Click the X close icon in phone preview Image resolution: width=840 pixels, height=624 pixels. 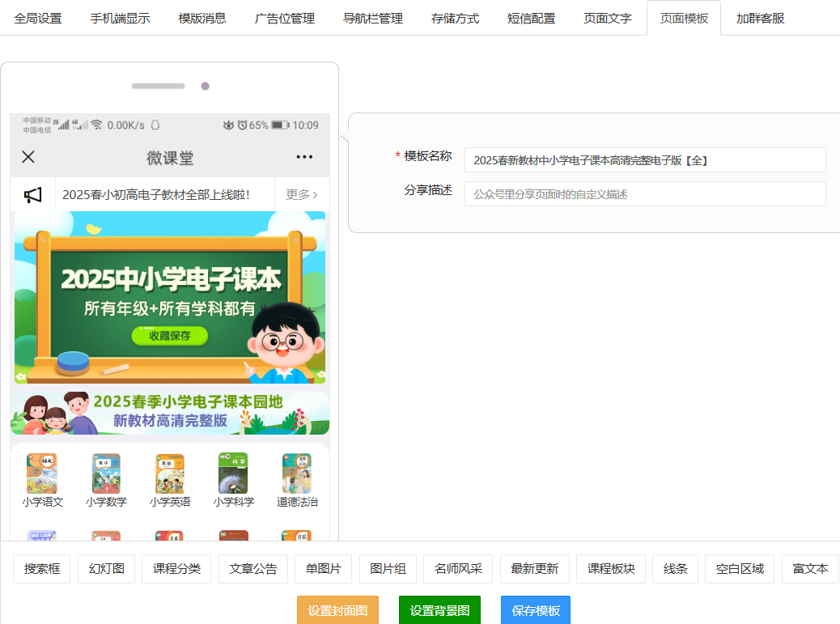click(28, 157)
